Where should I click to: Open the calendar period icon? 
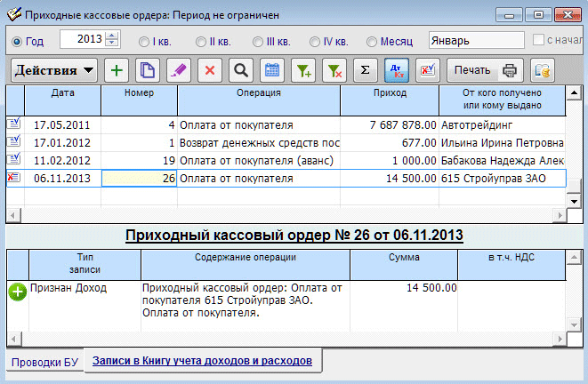[272, 70]
